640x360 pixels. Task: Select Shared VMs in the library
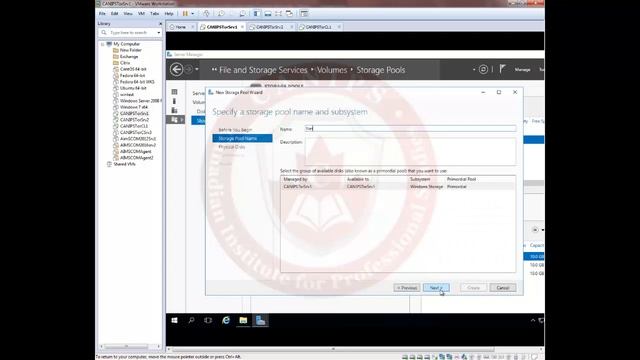[124, 164]
